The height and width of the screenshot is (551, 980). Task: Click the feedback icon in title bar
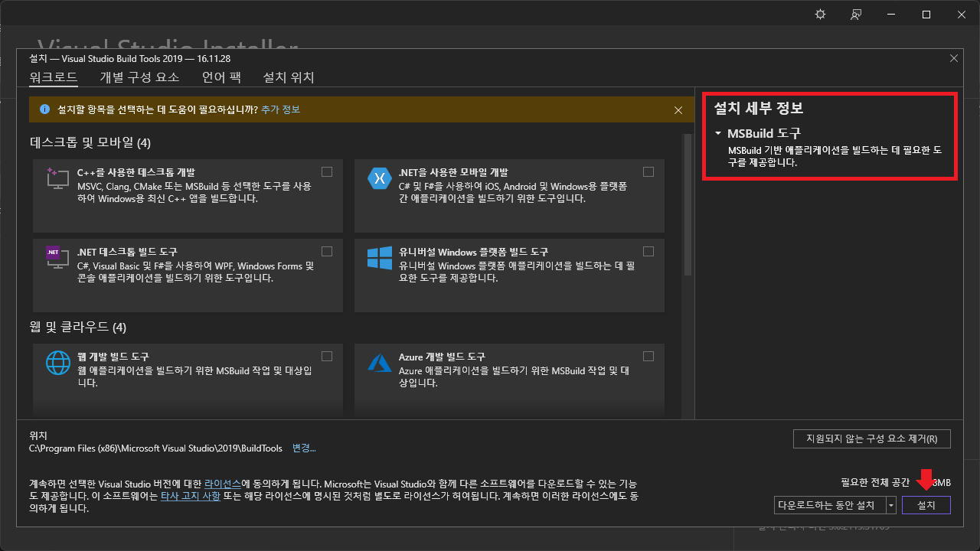[856, 15]
